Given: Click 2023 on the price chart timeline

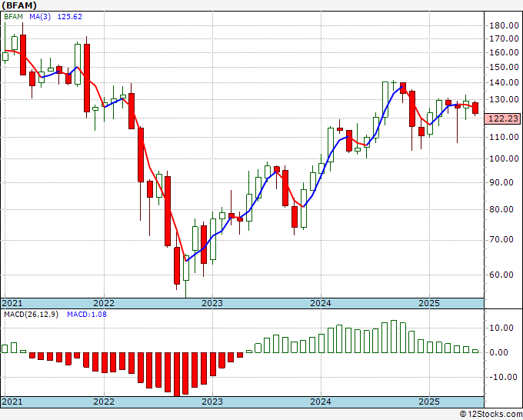Looking at the screenshot, I should click(x=212, y=303).
